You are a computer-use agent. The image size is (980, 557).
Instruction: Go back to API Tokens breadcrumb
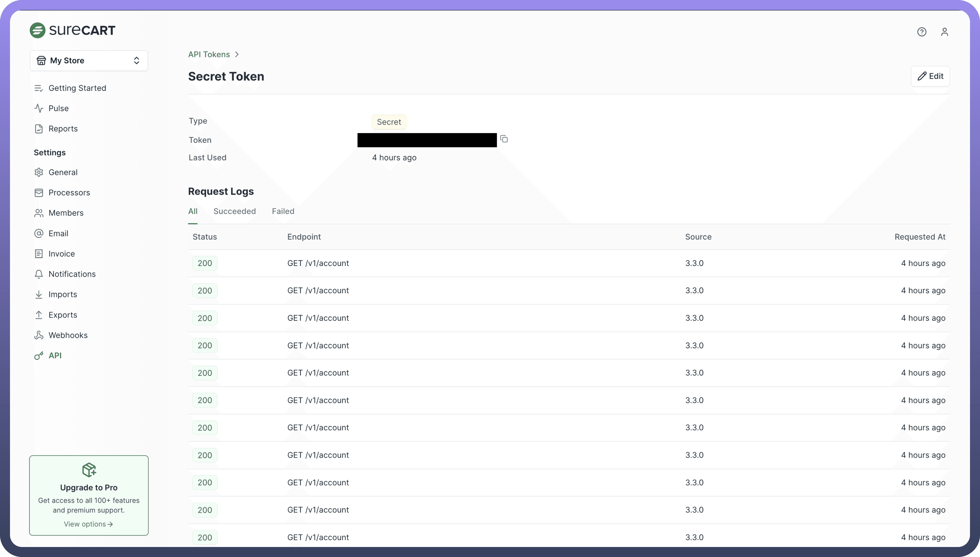[x=209, y=54]
